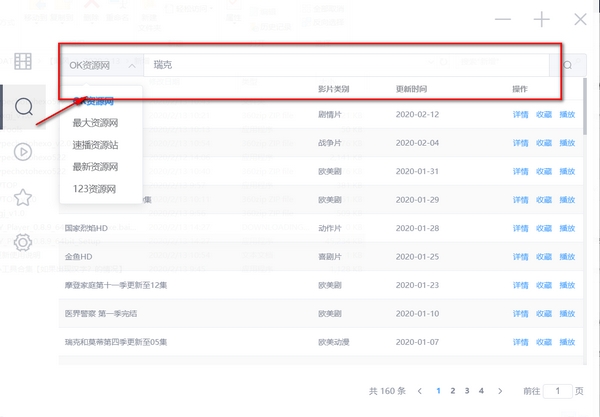Viewport: 600px width, 417px height.
Task: Focus the search box containing 瑞克
Action: [346, 65]
